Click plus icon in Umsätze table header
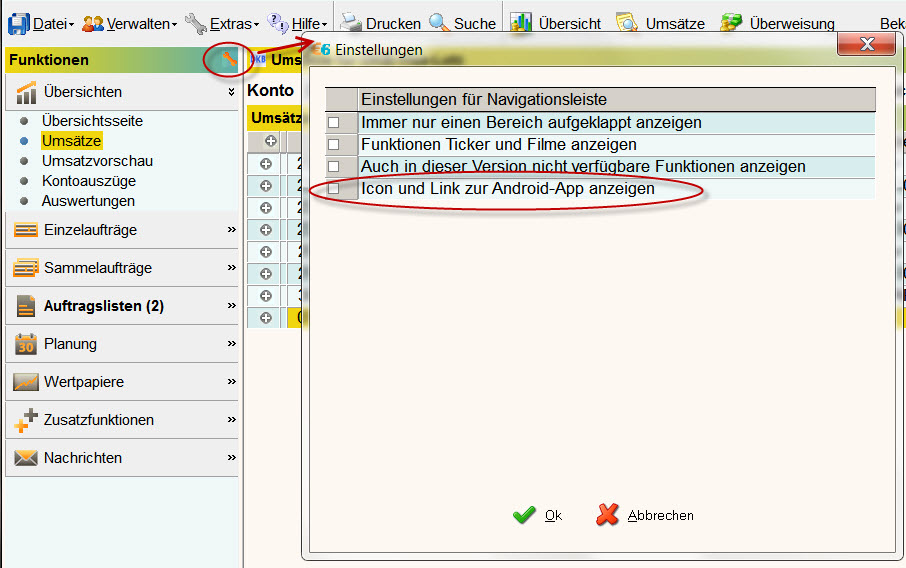This screenshot has width=906, height=568. click(x=270, y=141)
